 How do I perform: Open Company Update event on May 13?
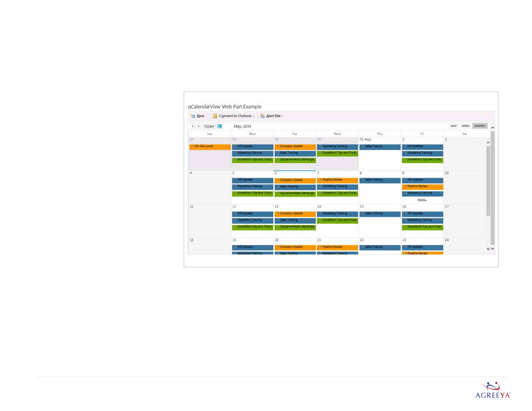pos(295,214)
